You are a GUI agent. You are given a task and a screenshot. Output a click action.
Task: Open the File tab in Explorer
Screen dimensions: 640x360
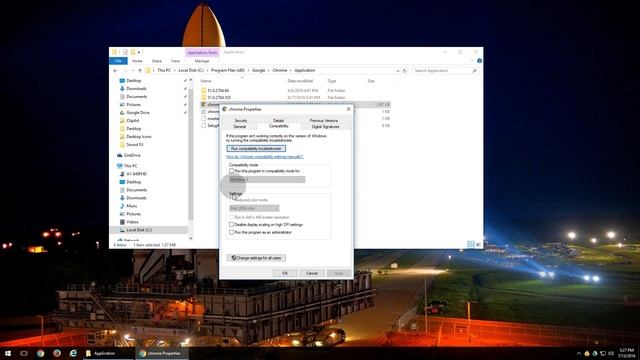tap(118, 61)
